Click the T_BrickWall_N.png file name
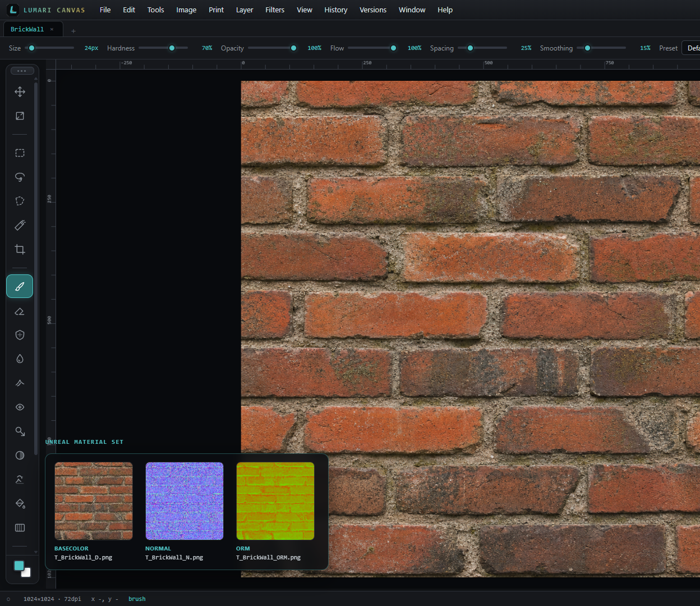The width and height of the screenshot is (700, 606). pyautogui.click(x=174, y=558)
